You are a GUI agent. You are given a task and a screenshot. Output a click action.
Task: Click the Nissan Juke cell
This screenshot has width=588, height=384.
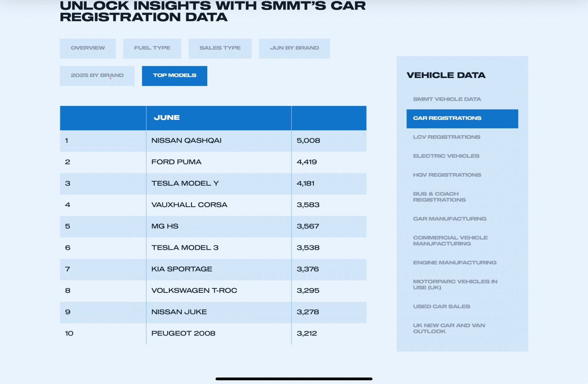tap(219, 312)
